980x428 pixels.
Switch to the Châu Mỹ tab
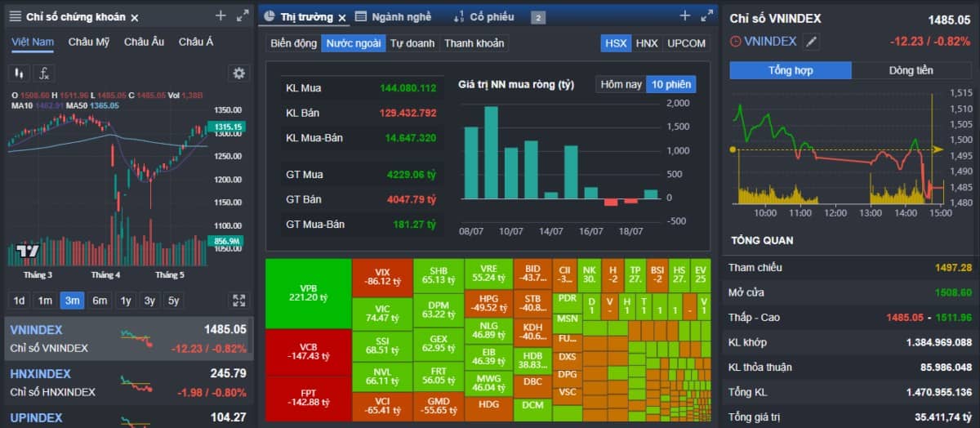click(x=89, y=42)
